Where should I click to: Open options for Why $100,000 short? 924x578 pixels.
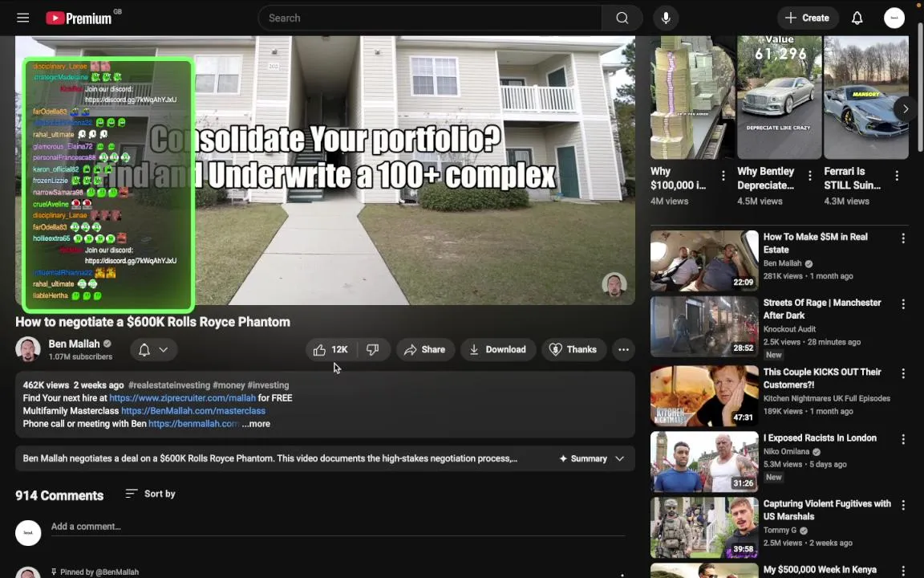point(723,176)
